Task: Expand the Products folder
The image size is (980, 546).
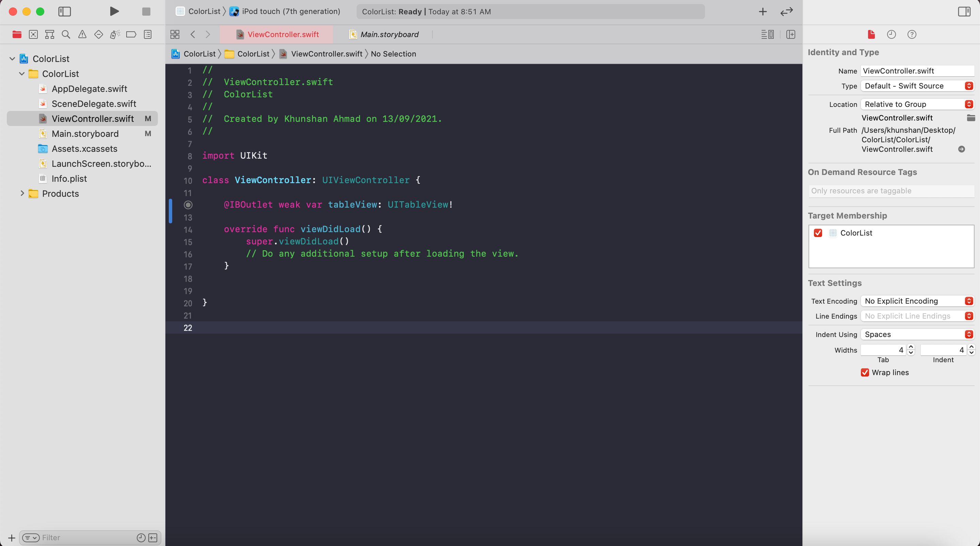Action: point(22,193)
